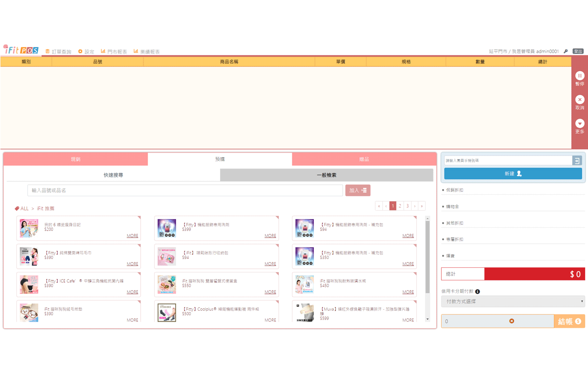Open MORE on 我的 6 週塑身日記 product
The image size is (588, 372).
click(132, 236)
